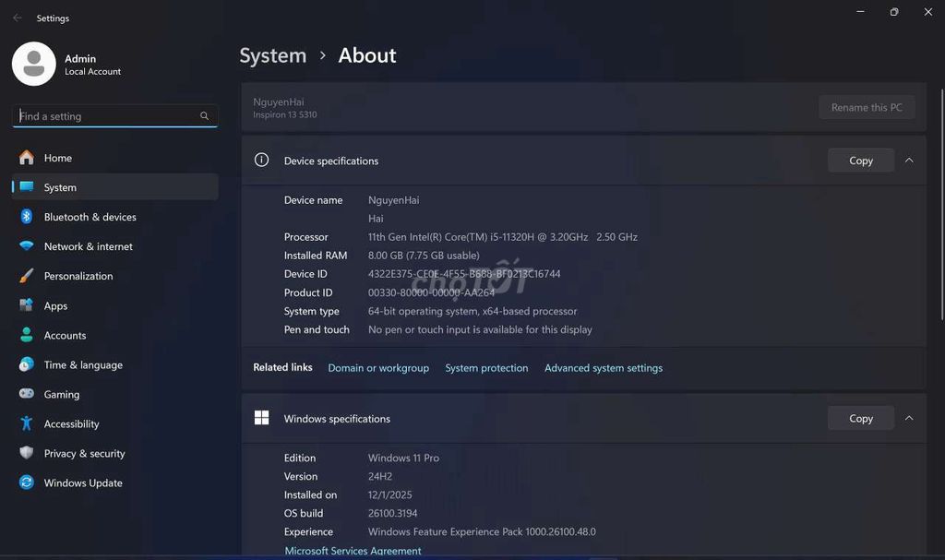Click the Apps icon in sidebar
Viewport: 945px width, 560px height.
point(27,305)
